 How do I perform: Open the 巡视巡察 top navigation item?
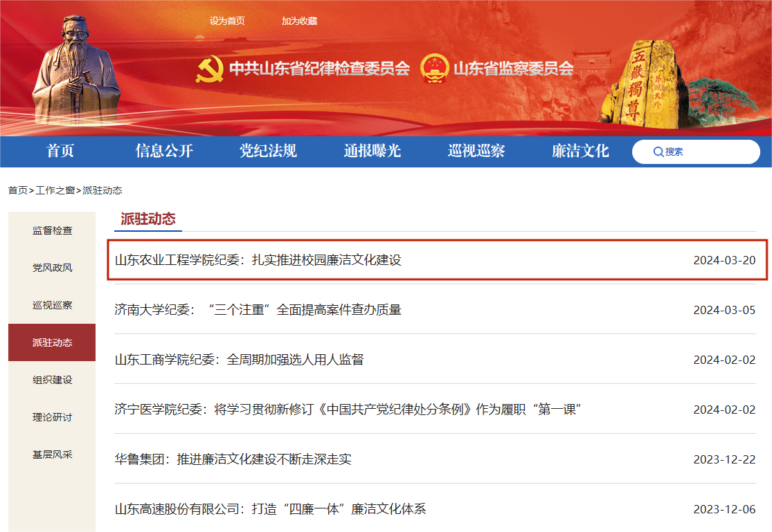pos(476,152)
